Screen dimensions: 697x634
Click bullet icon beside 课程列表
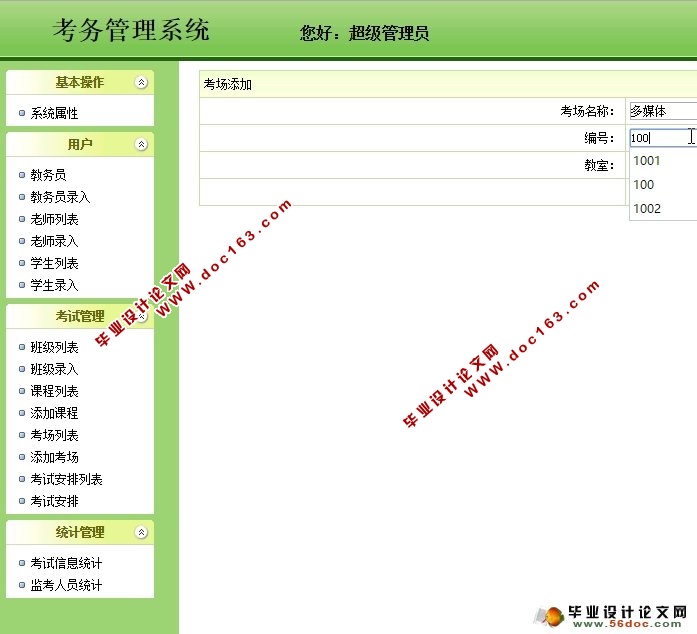[21, 391]
